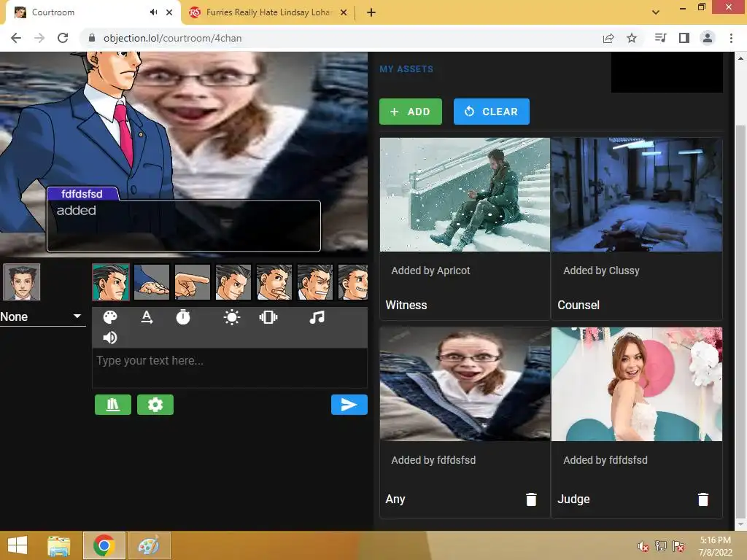The width and height of the screenshot is (747, 560).
Task: Click the CLEAR assets button
Action: [x=492, y=112]
